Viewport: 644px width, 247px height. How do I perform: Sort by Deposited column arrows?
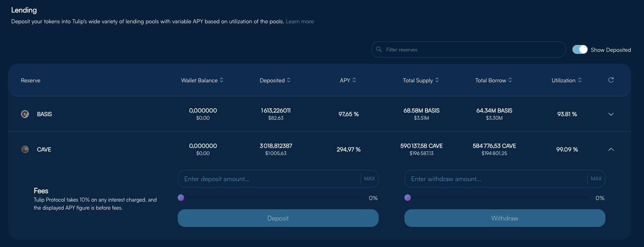pyautogui.click(x=289, y=80)
